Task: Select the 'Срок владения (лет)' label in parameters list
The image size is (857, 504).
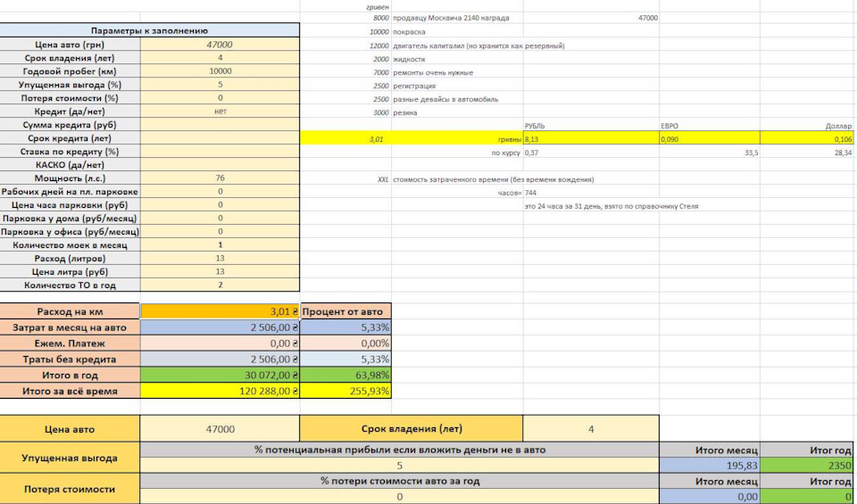Action: point(70,58)
